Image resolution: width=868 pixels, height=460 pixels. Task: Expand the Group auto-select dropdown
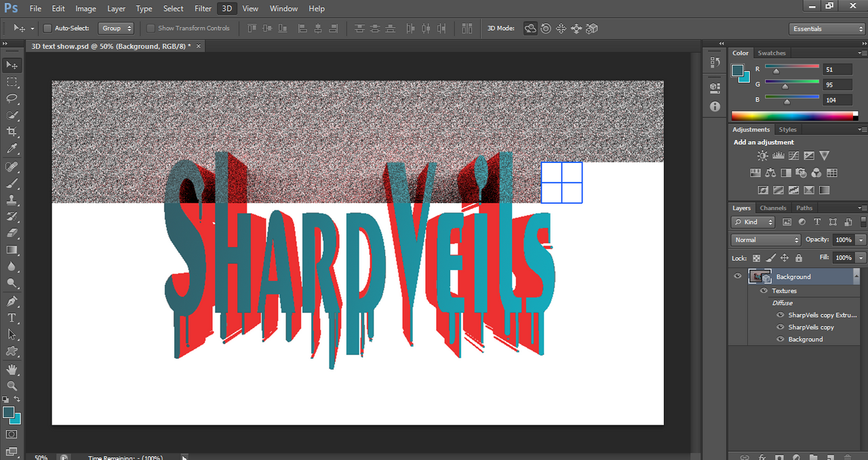[116, 28]
